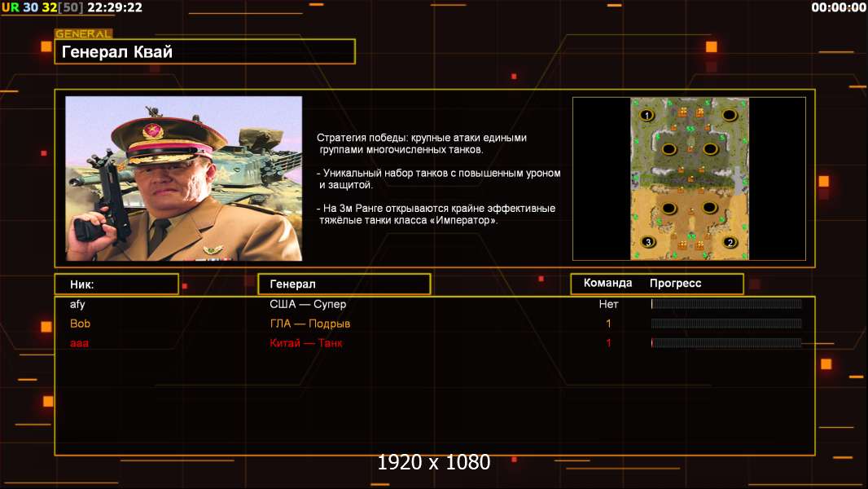Select player name 'Bob'
This screenshot has height=489, width=868.
pos(80,324)
